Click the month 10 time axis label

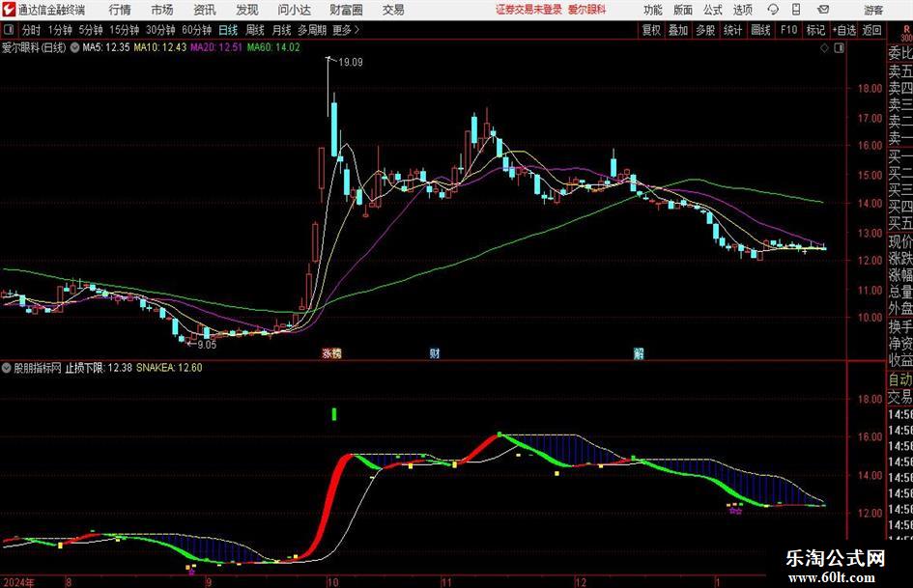click(332, 582)
